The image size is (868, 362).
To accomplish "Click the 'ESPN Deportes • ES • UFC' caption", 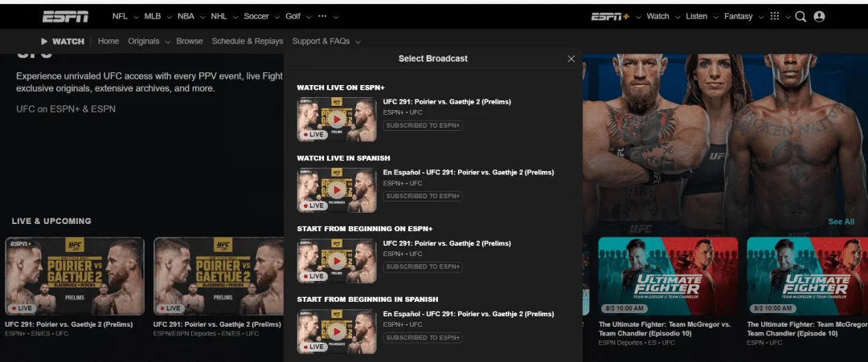I will point(637,344).
